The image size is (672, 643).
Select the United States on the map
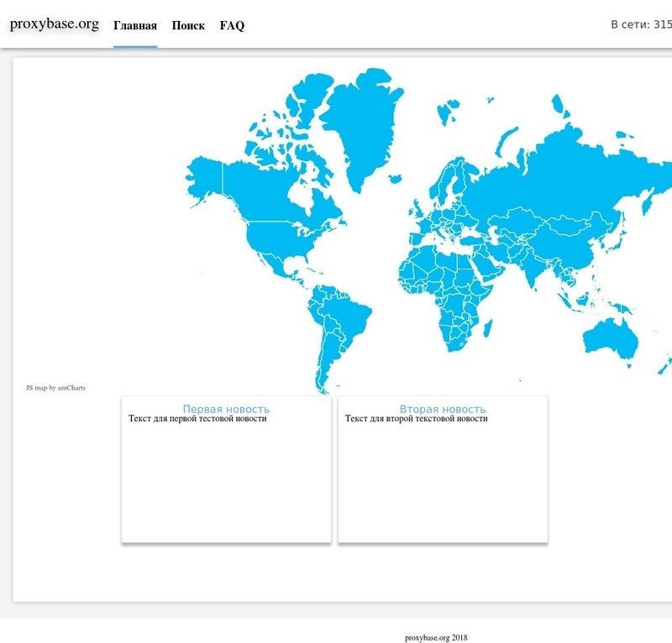coord(279,240)
